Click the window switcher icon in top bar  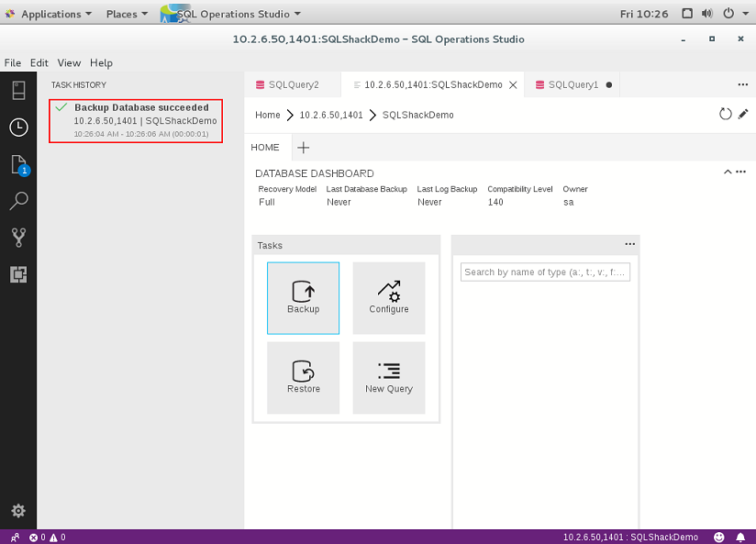(687, 14)
